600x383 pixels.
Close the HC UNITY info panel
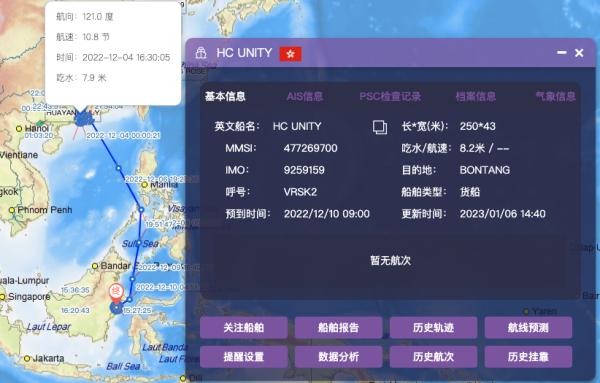(x=579, y=53)
